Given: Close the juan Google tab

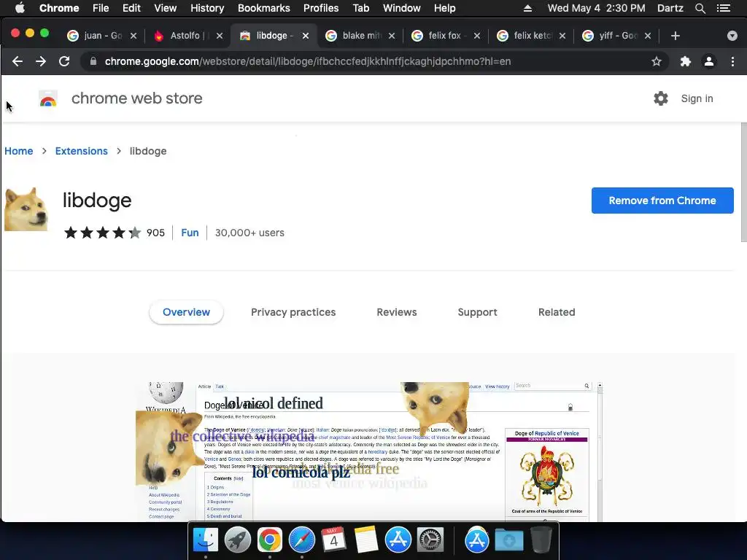Looking at the screenshot, I should 133,36.
